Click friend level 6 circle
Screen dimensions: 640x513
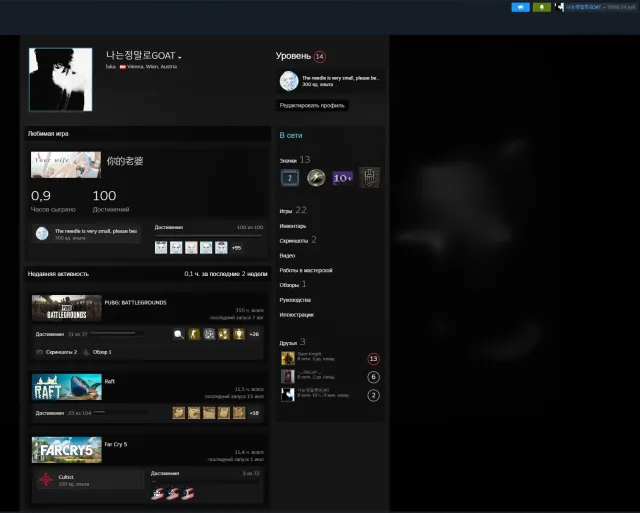click(373, 377)
